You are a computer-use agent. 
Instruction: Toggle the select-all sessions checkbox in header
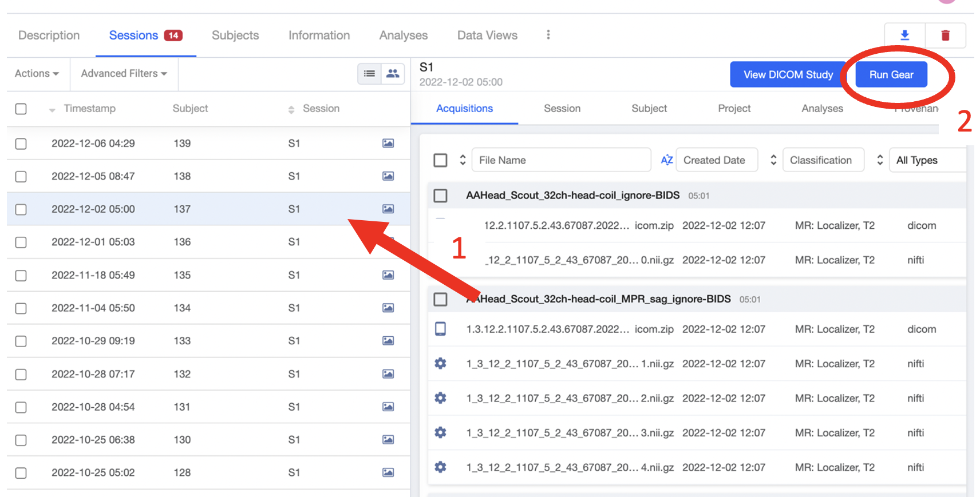click(21, 109)
